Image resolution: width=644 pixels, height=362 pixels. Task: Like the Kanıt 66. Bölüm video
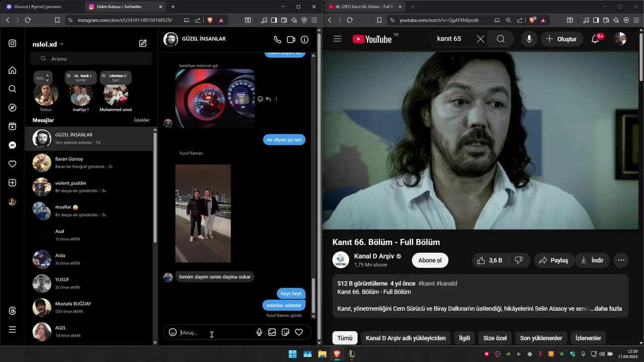(490, 260)
